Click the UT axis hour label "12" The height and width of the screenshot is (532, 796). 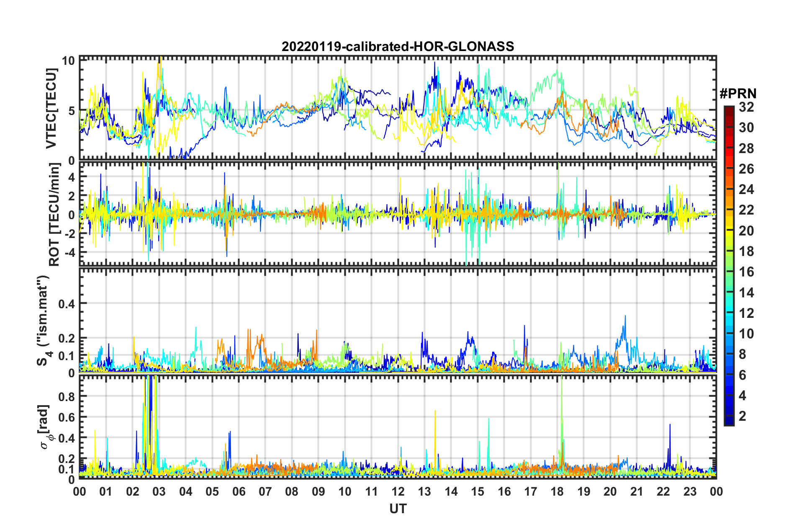click(x=398, y=491)
